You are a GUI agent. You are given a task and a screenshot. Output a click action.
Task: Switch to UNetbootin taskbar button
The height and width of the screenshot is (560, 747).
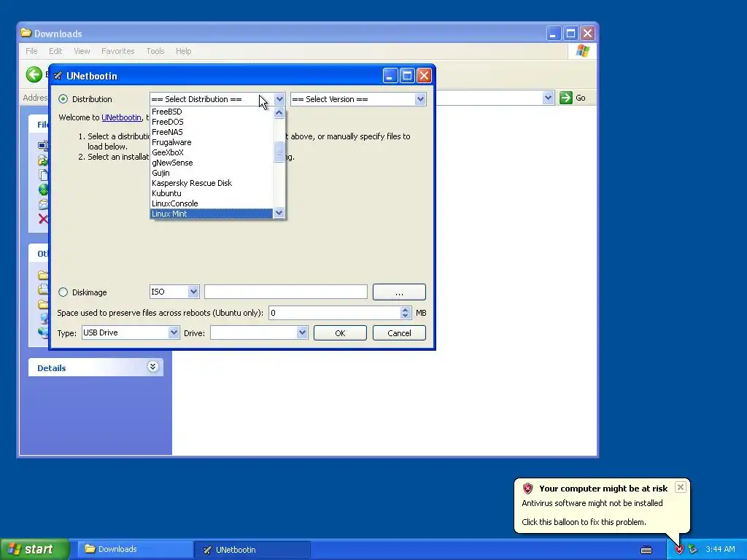coord(252,550)
